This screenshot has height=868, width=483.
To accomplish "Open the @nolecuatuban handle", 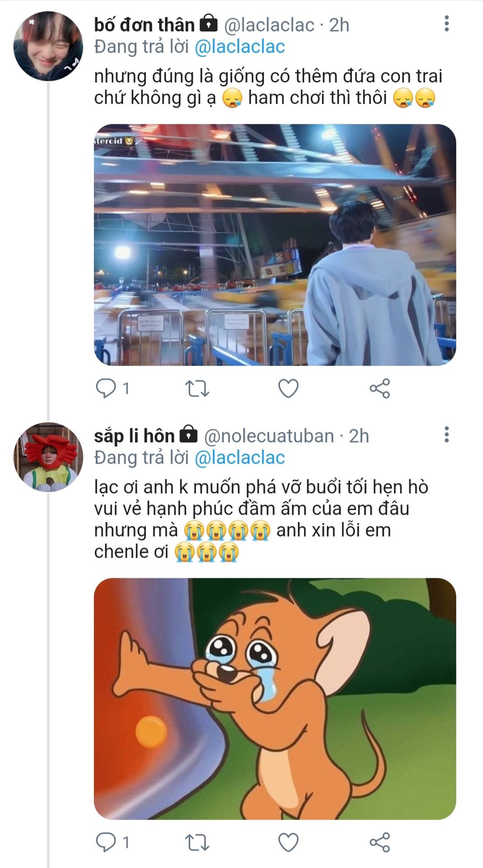I will click(x=269, y=436).
